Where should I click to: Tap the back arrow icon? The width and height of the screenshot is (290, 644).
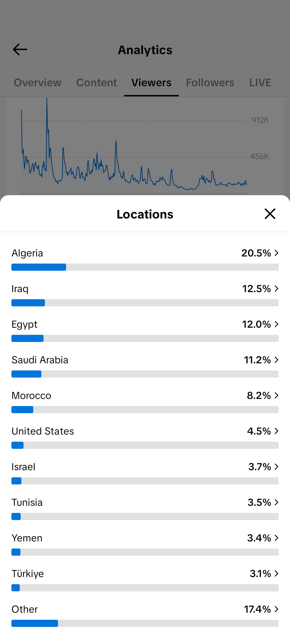20,49
